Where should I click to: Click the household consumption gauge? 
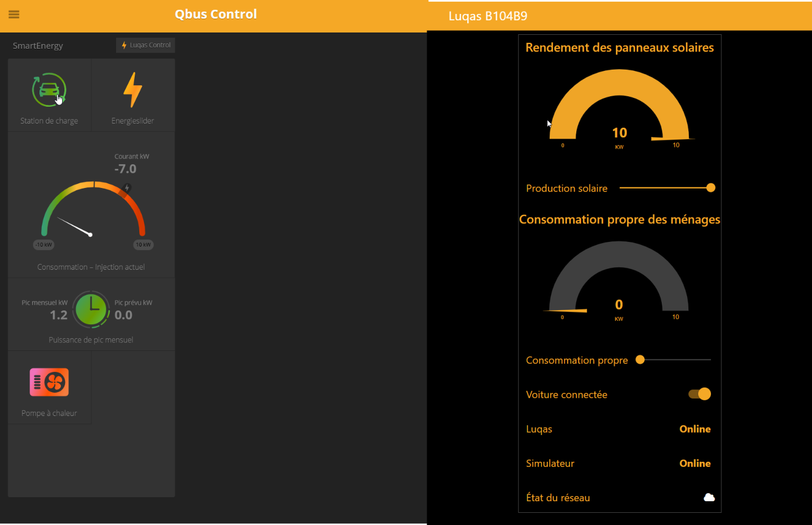pyautogui.click(x=619, y=277)
